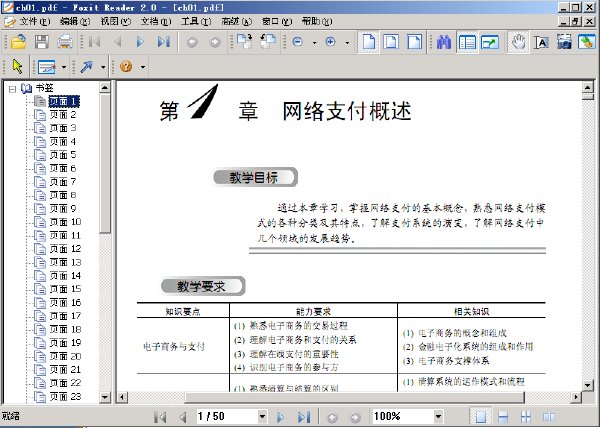Go to previous page in top toolbar
The image size is (600, 428).
(117, 42)
